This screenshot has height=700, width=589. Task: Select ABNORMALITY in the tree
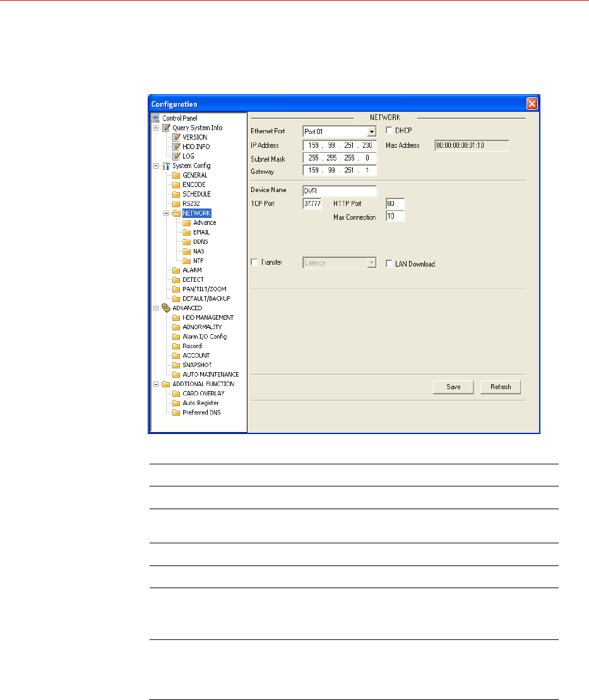pyautogui.click(x=202, y=327)
